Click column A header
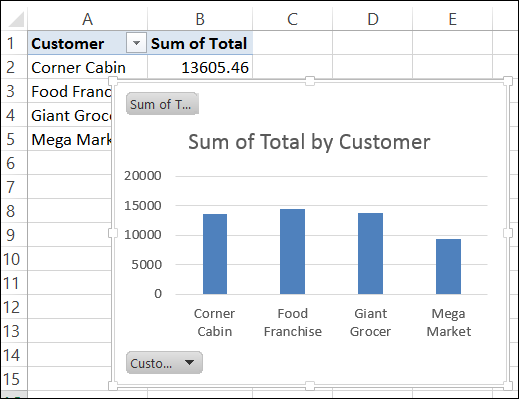The width and height of the screenshot is (519, 399). point(87,19)
